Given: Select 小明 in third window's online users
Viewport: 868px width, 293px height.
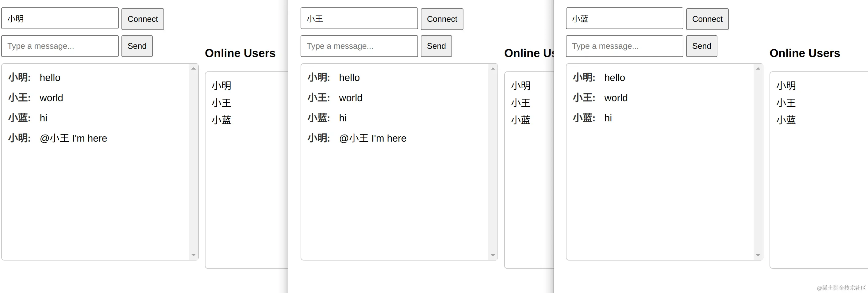Looking at the screenshot, I should pyautogui.click(x=786, y=86).
